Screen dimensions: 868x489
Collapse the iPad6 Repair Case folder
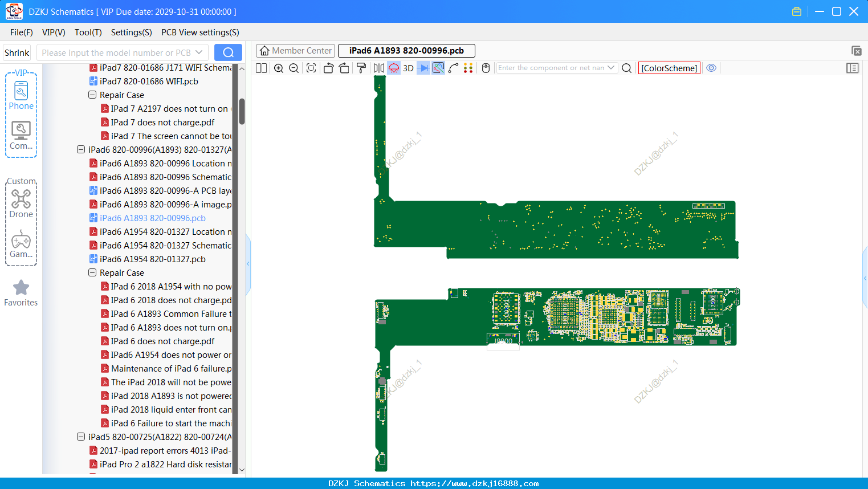pos(92,273)
